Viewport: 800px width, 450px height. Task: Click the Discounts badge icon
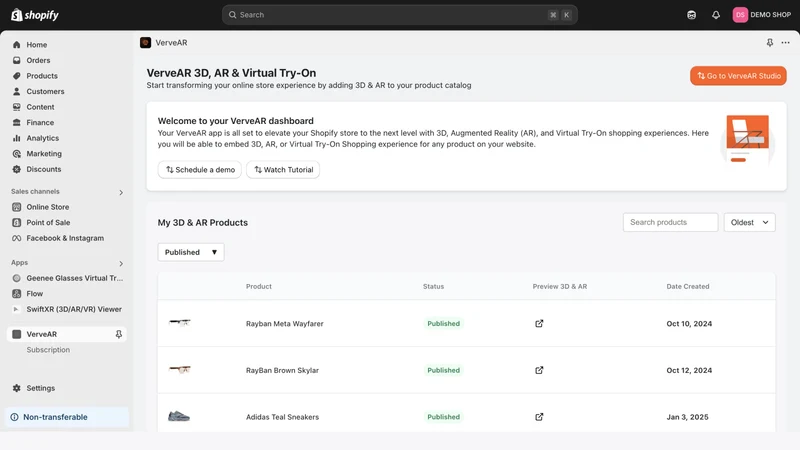click(17, 169)
